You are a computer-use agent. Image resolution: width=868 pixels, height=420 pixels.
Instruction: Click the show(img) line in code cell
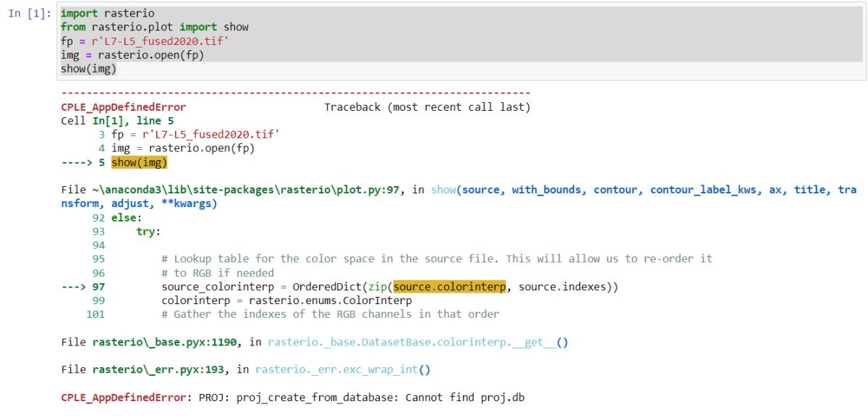[x=88, y=69]
